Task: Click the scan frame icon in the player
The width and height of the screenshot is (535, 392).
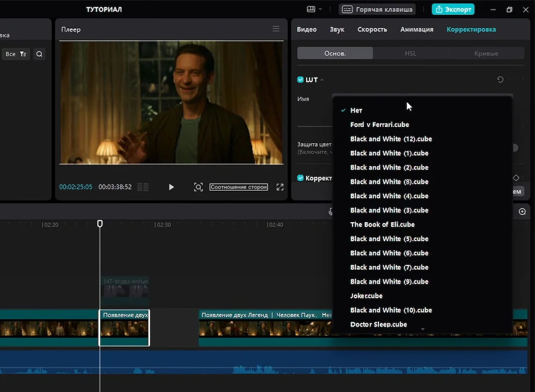Action: click(x=198, y=187)
